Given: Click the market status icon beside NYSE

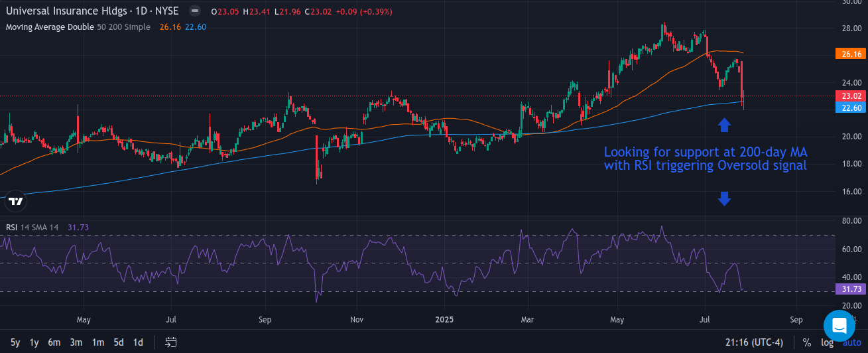Looking at the screenshot, I should click(194, 12).
